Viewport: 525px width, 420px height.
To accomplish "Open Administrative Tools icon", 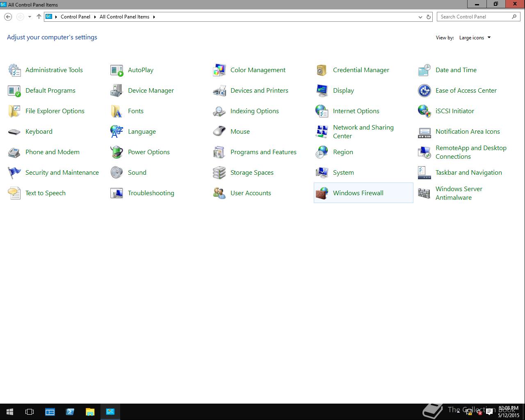I will point(14,70).
